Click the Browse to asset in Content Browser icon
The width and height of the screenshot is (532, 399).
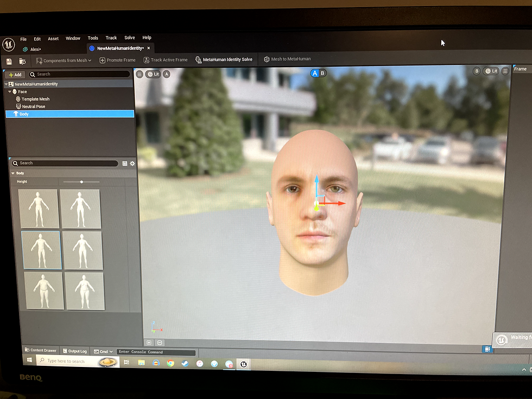tap(22, 61)
